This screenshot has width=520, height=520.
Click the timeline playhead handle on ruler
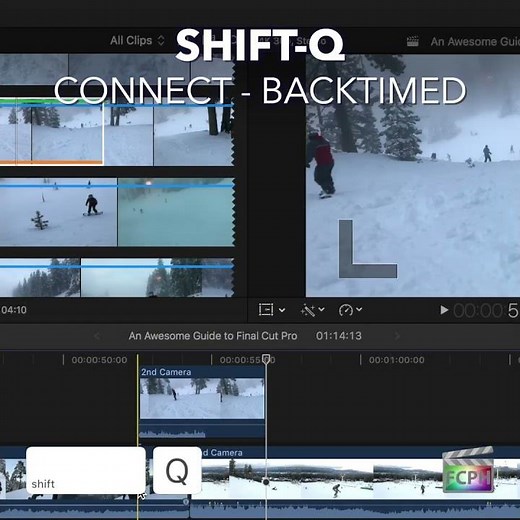(x=266, y=359)
